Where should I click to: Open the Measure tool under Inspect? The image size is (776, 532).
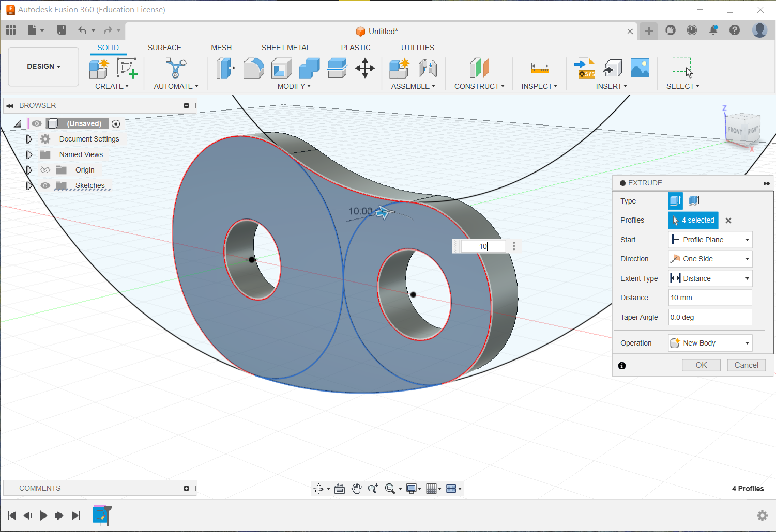coord(539,68)
